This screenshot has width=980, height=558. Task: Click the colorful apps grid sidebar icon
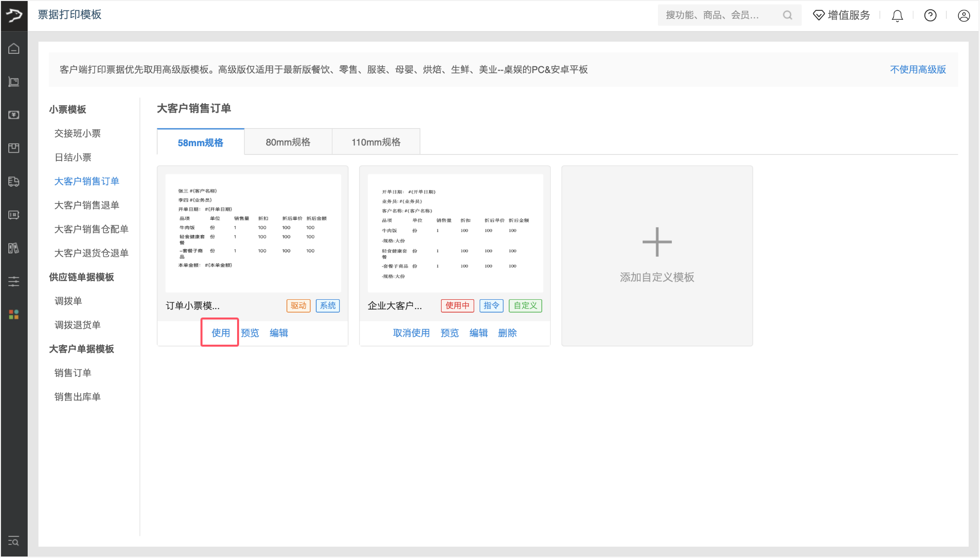point(14,315)
